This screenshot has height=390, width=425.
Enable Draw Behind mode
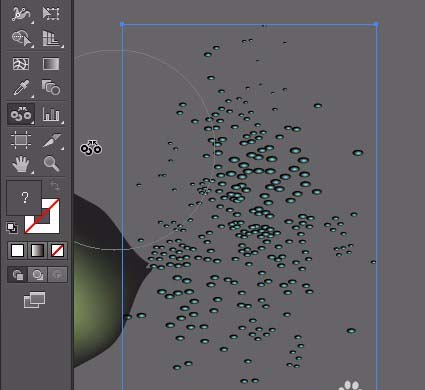tap(37, 275)
